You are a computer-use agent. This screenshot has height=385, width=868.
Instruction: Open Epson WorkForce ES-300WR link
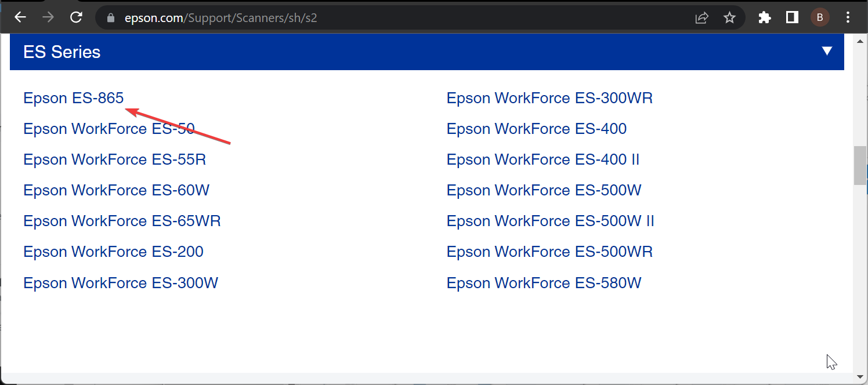point(550,98)
